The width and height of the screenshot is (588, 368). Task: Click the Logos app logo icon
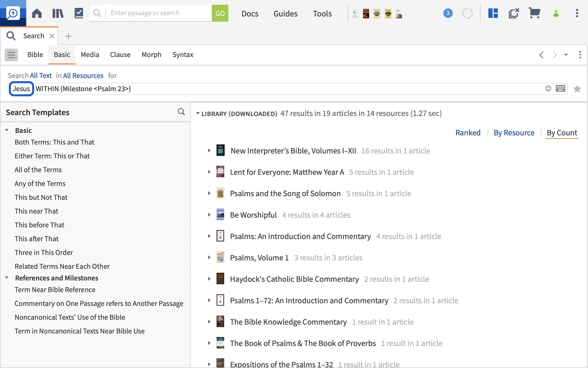[x=13, y=13]
